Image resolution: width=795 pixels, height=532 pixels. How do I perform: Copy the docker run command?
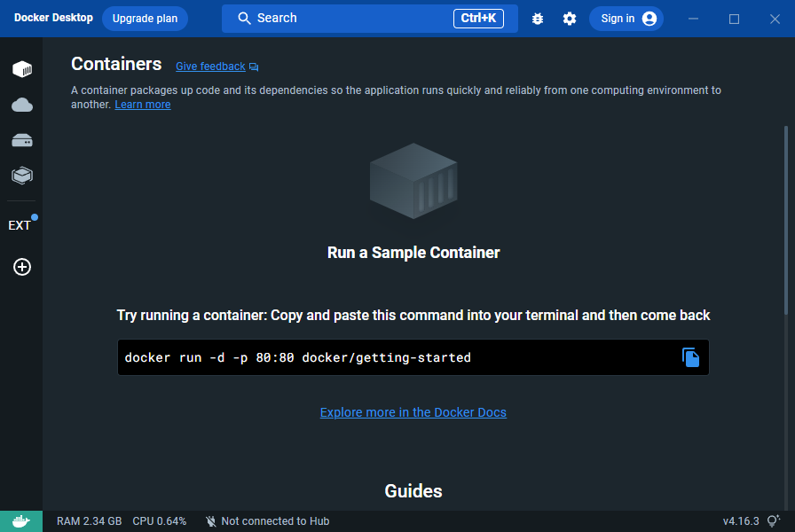tap(690, 357)
